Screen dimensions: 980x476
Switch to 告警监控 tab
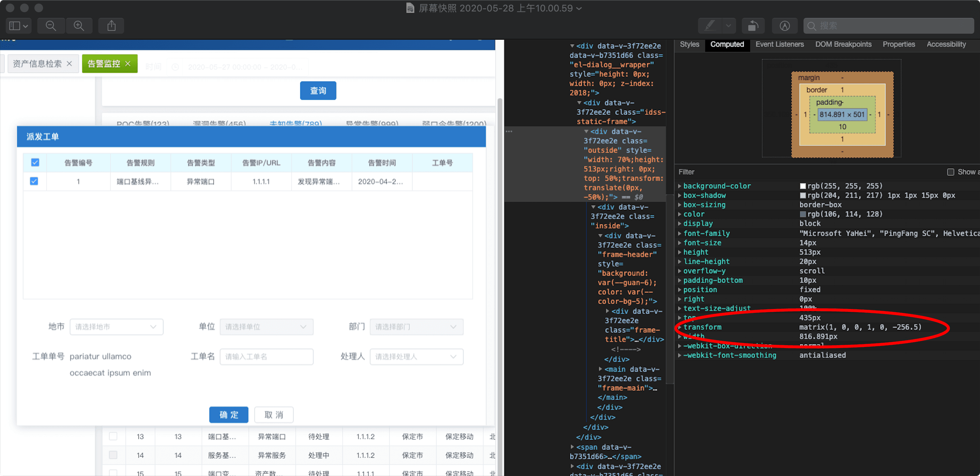103,63
